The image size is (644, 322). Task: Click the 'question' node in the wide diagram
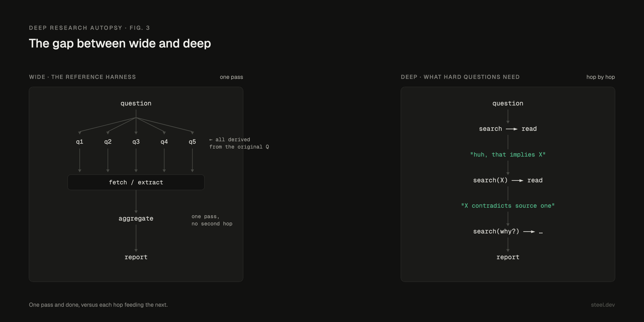(x=136, y=103)
